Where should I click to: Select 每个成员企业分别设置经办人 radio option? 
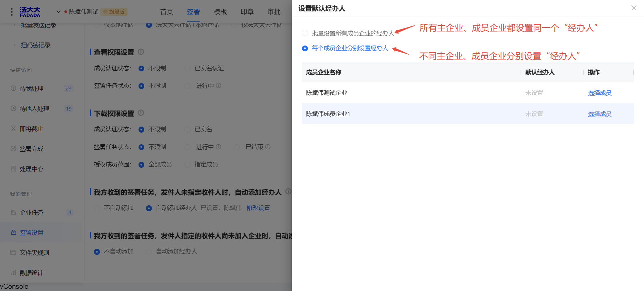tap(305, 48)
